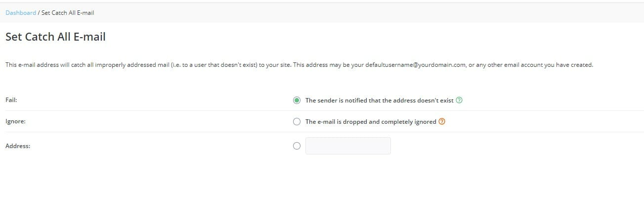Click the defaultusername@yourdomain.com example text
The height and width of the screenshot is (207, 644).
pyautogui.click(x=416, y=65)
